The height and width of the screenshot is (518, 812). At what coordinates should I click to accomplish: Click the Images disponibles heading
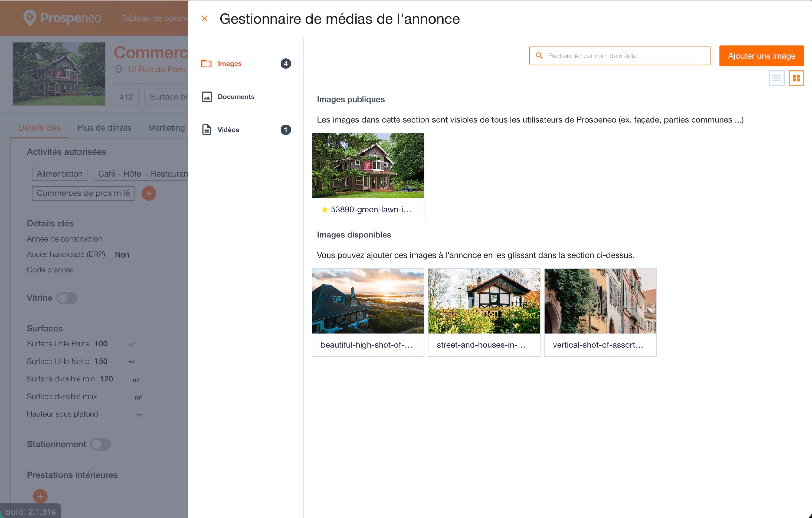click(354, 235)
